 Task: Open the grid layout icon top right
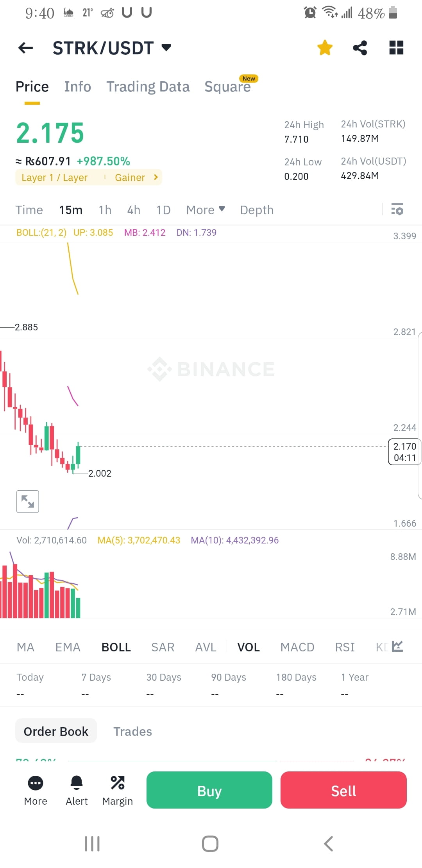click(396, 48)
